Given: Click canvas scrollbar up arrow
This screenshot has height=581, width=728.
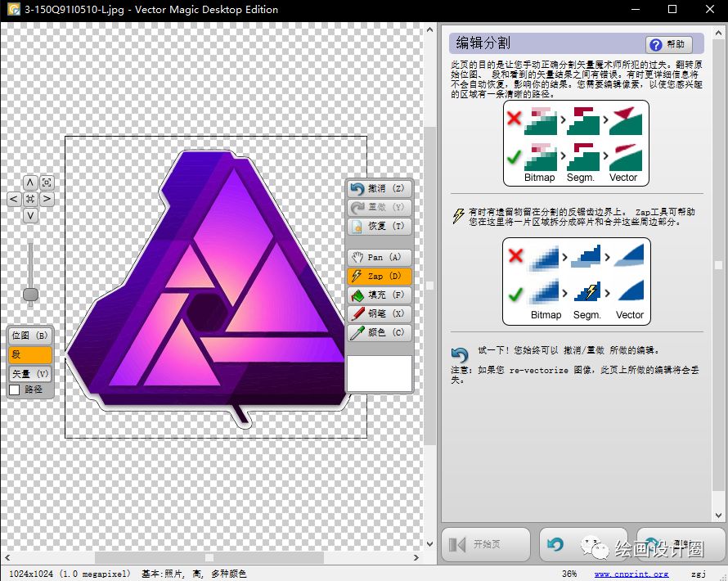Looking at the screenshot, I should pyautogui.click(x=430, y=29).
